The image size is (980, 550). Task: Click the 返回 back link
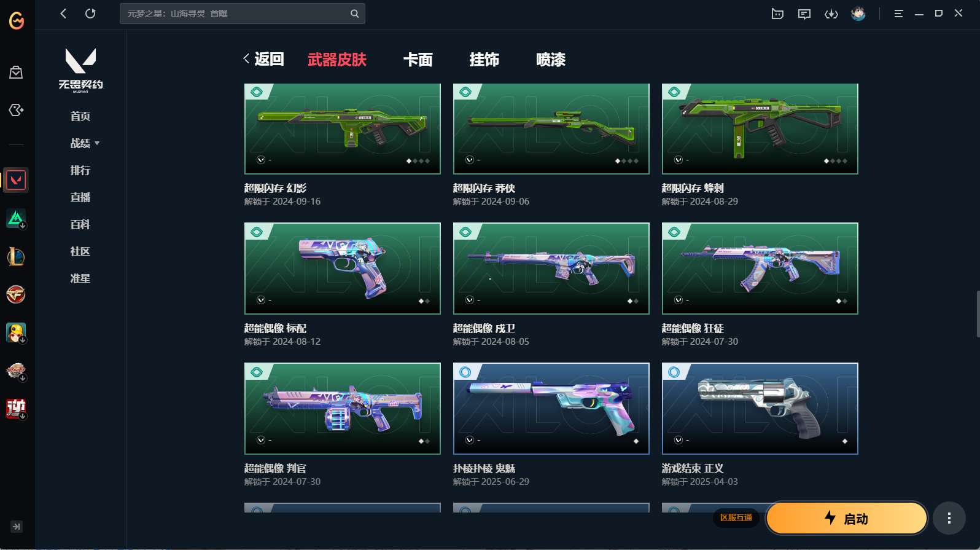(263, 59)
